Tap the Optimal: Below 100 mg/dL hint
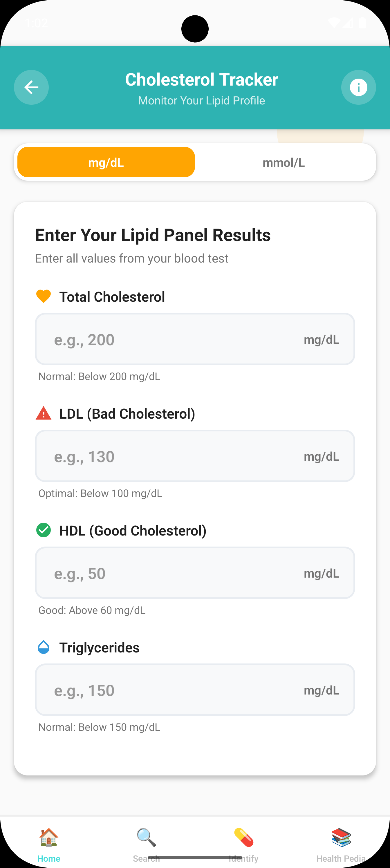390x868 pixels. click(x=100, y=493)
